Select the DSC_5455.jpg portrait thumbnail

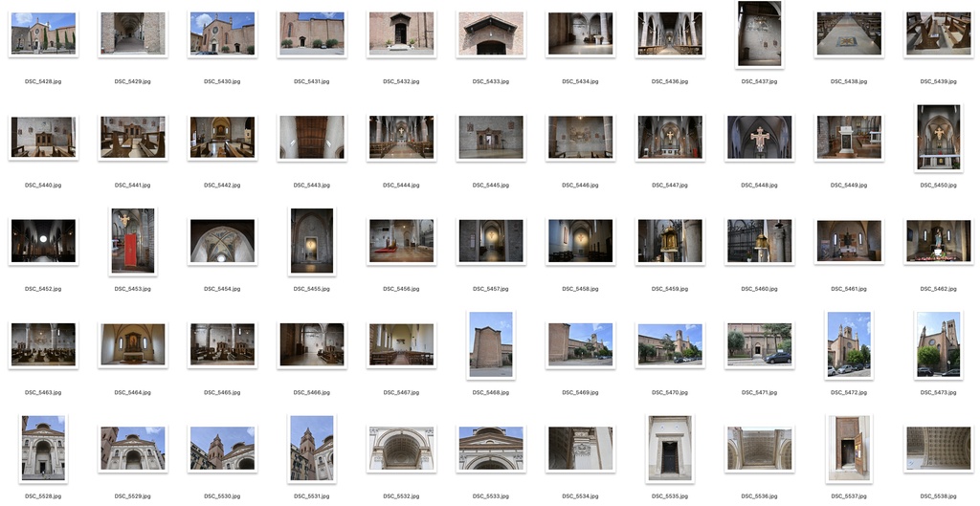[312, 241]
